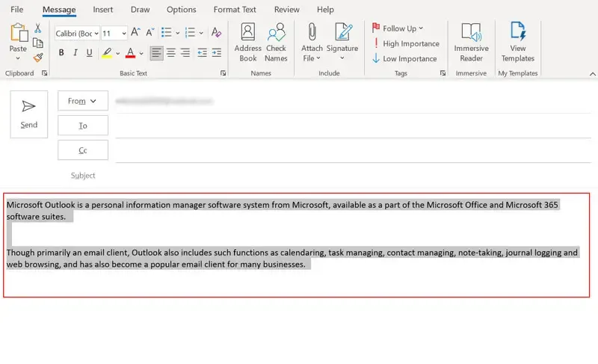This screenshot has width=598, height=364.
Task: Copy selection with the Copy icon
Action: pyautogui.click(x=38, y=43)
